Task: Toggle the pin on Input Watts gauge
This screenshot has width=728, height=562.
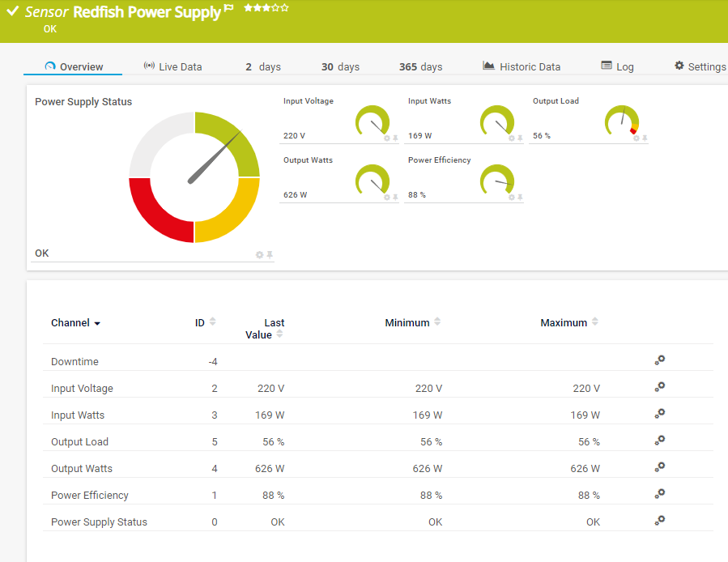Action: point(520,138)
